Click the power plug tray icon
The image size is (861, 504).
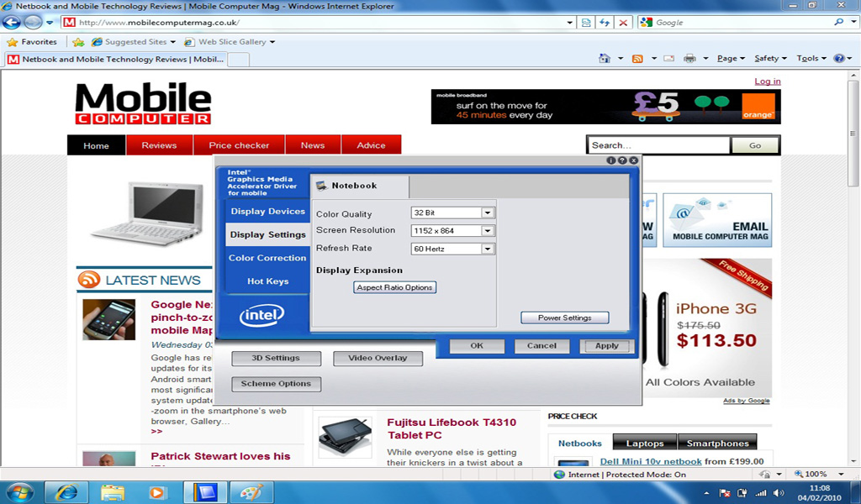point(742,492)
